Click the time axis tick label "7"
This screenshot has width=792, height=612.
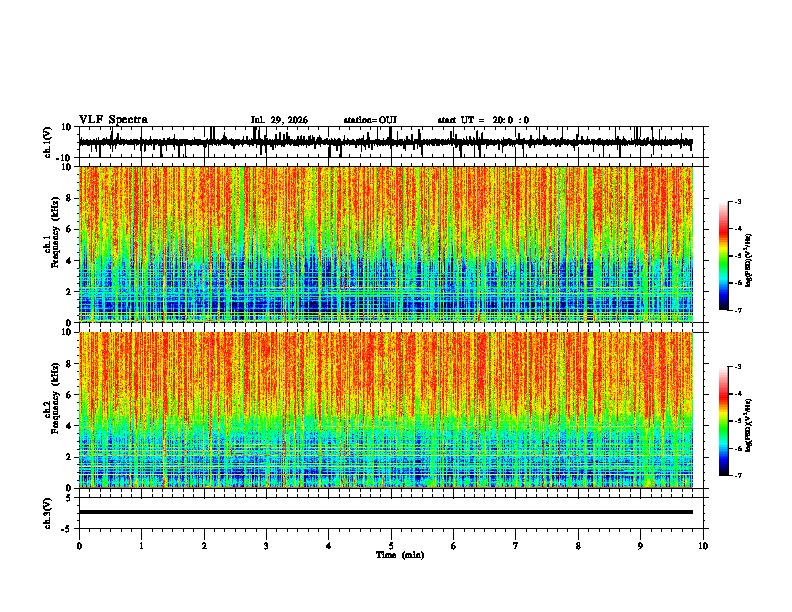coord(516,546)
